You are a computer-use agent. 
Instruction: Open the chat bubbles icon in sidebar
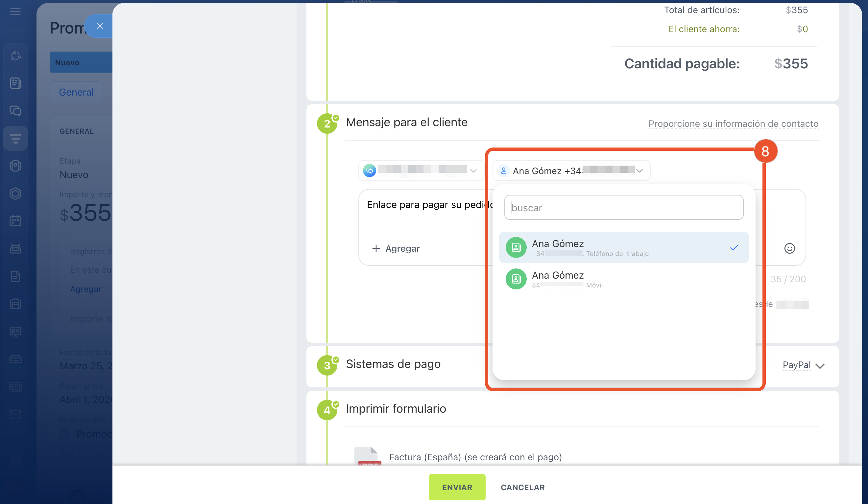(15, 111)
